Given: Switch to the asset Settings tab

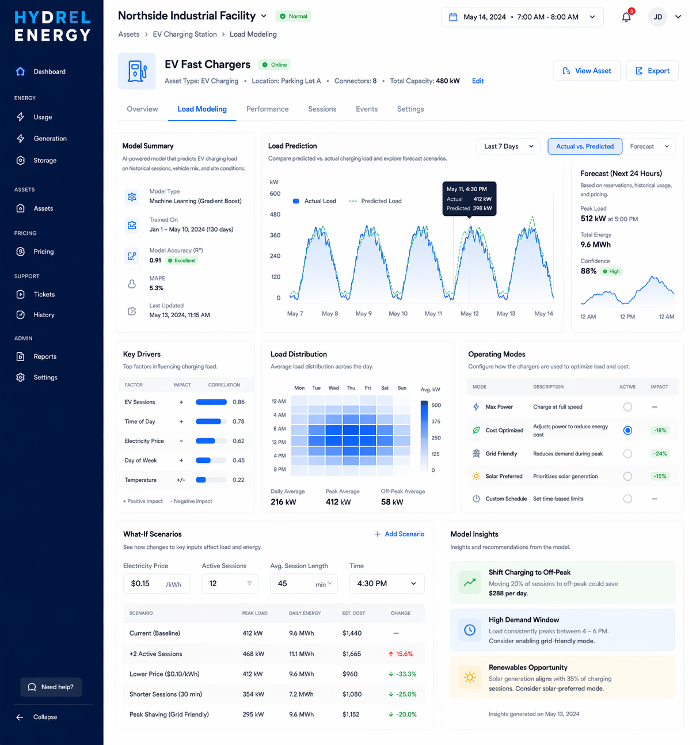Looking at the screenshot, I should point(410,109).
